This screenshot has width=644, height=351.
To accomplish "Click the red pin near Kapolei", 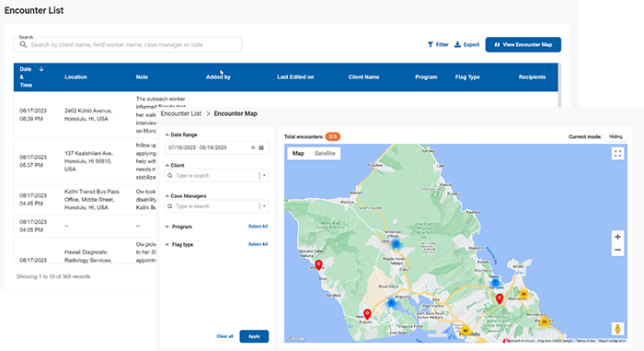I will pos(367,314).
